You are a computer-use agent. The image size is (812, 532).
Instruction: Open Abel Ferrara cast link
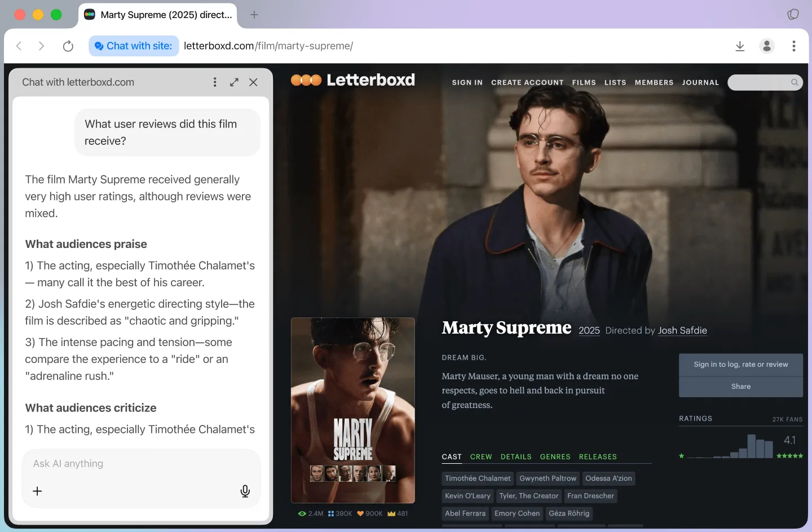[x=465, y=513]
